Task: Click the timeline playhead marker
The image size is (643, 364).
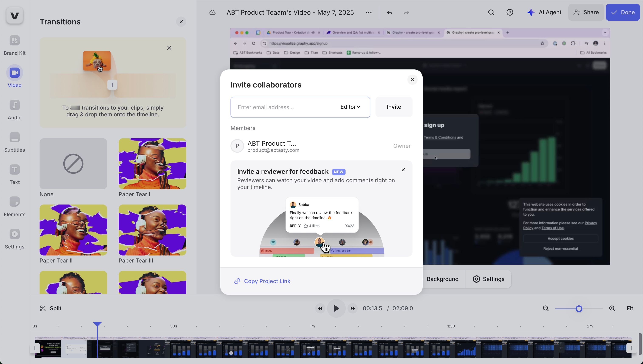Action: tap(97, 324)
